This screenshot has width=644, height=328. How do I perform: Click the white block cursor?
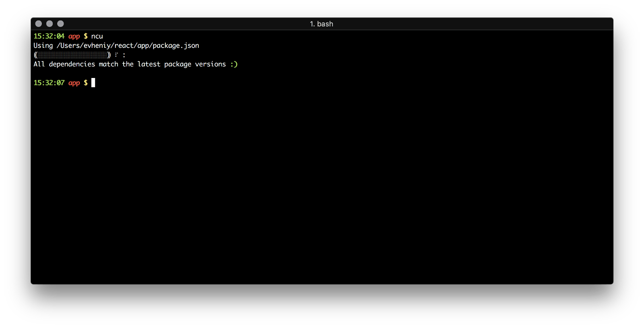pyautogui.click(x=93, y=83)
